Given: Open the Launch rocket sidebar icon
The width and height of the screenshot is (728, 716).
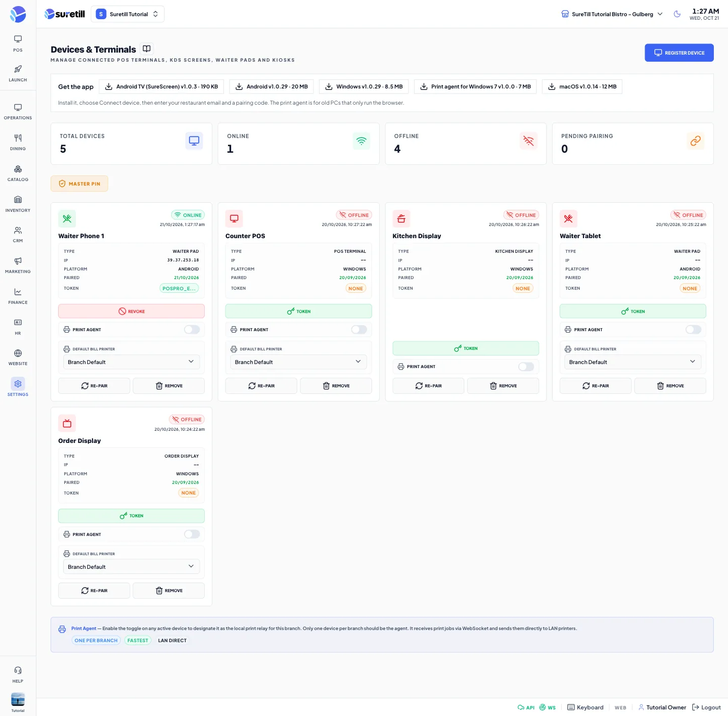Looking at the screenshot, I should pos(18,73).
